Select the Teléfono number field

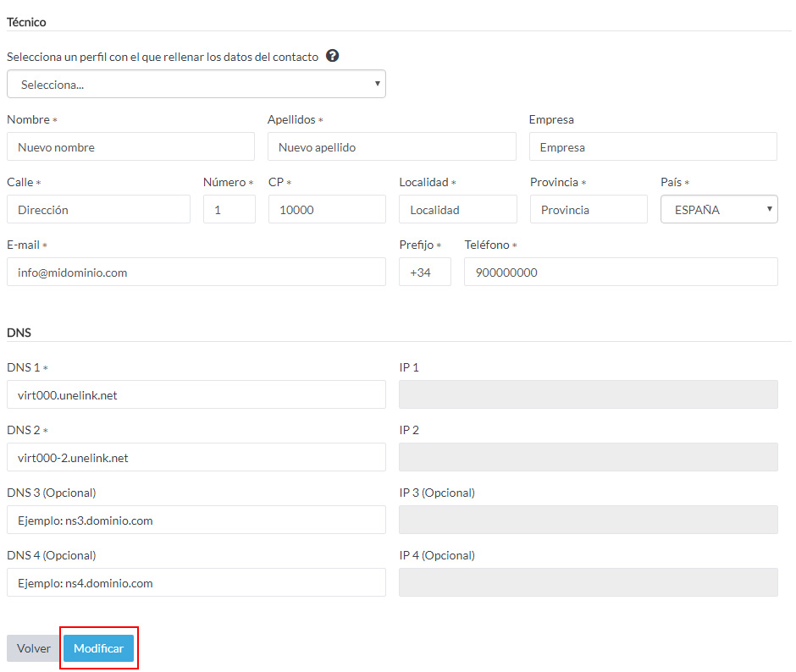click(x=620, y=273)
